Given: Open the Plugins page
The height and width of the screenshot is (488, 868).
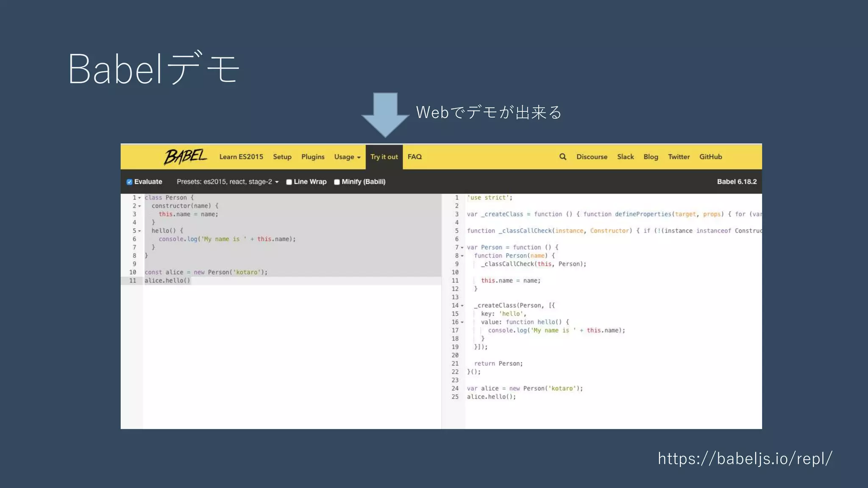Looking at the screenshot, I should coord(313,157).
